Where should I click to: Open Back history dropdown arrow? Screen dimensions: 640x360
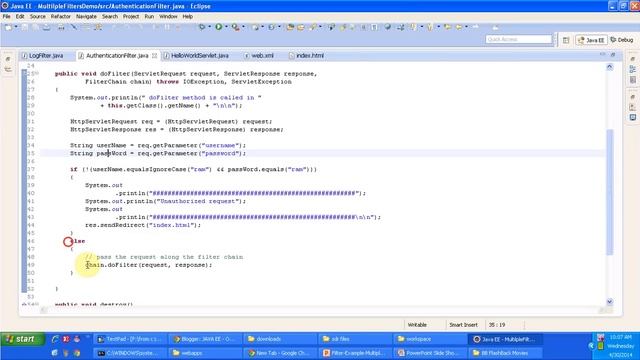click(x=466, y=27)
